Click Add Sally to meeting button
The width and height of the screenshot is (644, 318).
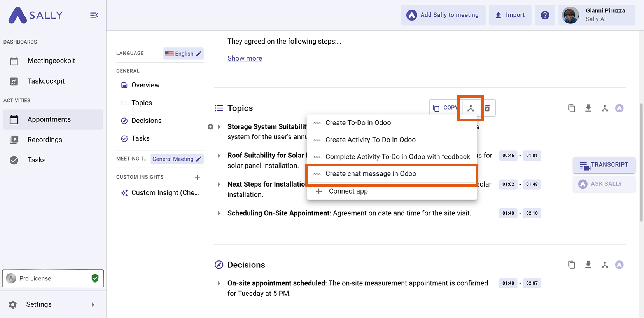click(443, 15)
